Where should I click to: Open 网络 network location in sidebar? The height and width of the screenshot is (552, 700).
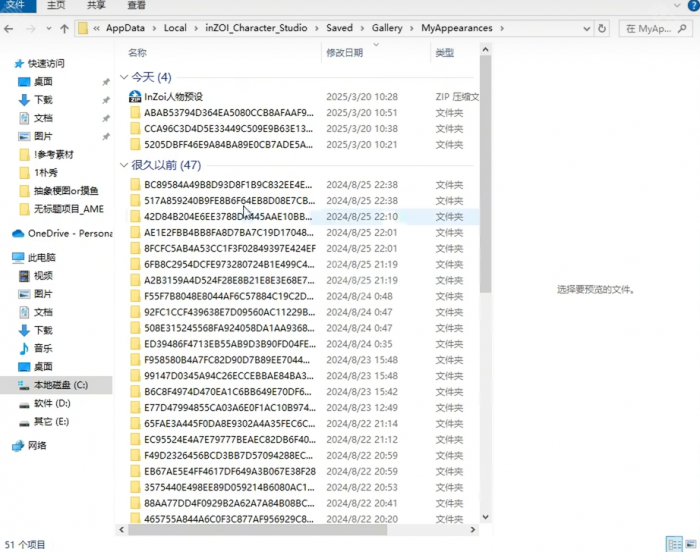37,445
